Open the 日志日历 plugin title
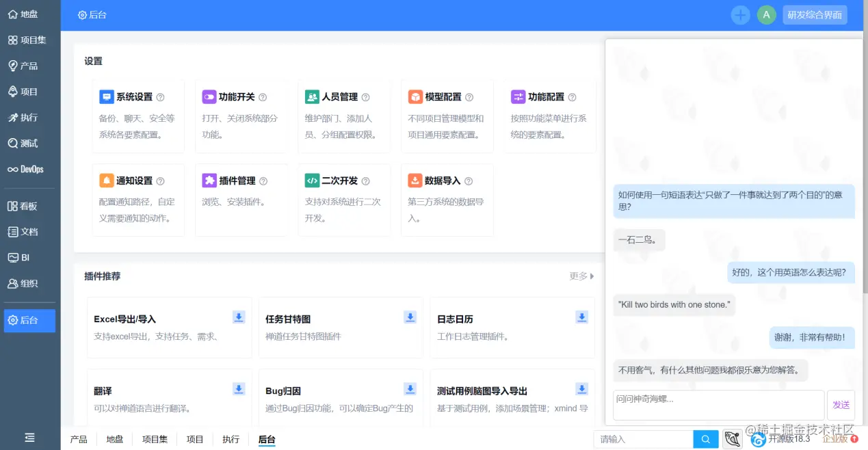This screenshot has width=868, height=450. click(x=455, y=319)
